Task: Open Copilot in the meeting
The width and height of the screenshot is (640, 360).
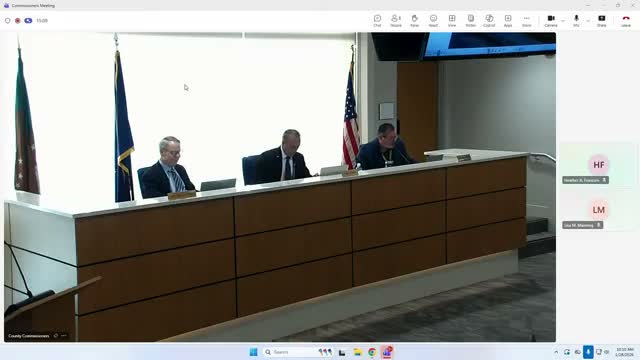Action: point(489,20)
